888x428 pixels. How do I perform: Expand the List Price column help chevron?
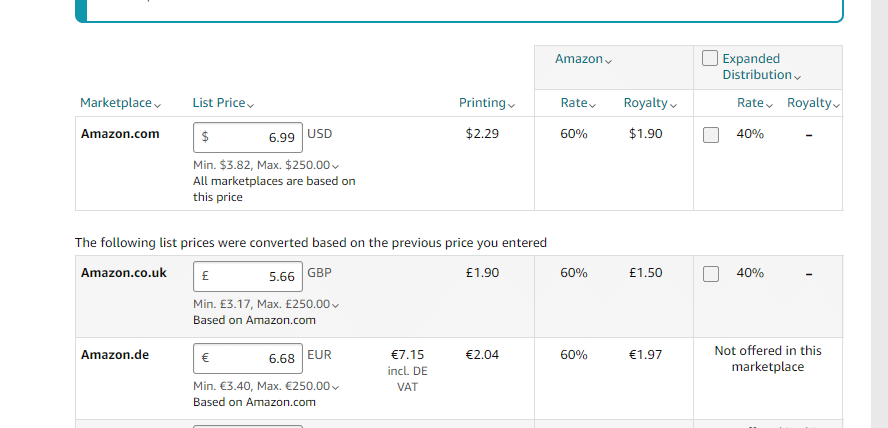tap(251, 105)
